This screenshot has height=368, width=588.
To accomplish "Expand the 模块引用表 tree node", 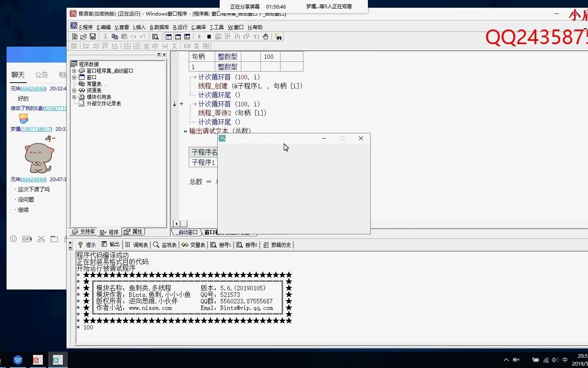I will (74, 97).
